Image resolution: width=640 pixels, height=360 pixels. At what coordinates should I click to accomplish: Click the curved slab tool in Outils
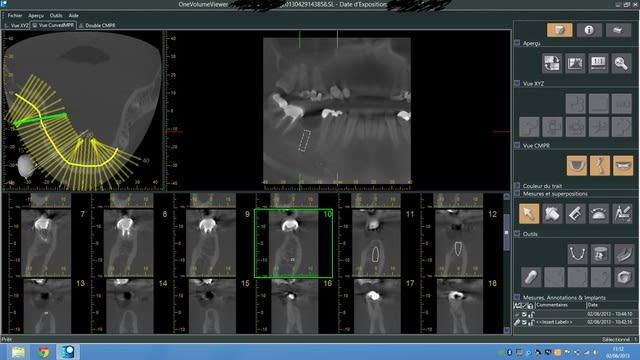(624, 254)
